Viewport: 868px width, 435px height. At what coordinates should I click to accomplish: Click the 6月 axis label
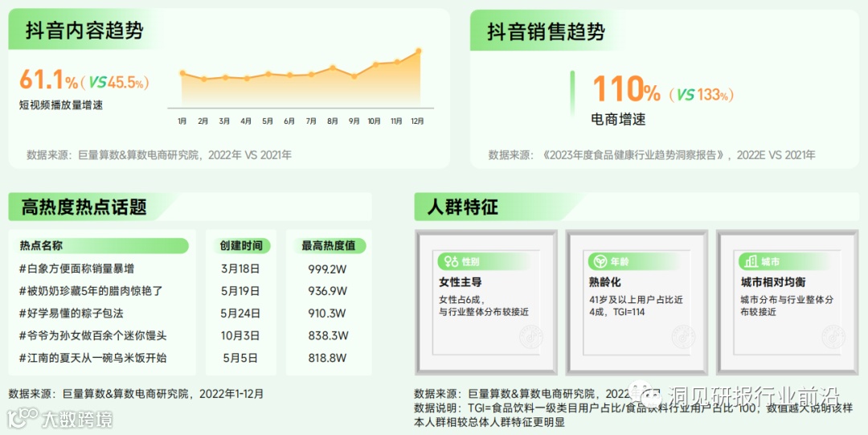[x=289, y=121]
